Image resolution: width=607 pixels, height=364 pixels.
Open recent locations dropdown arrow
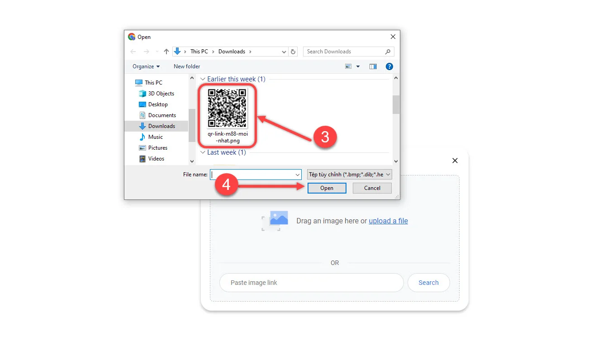point(157,52)
